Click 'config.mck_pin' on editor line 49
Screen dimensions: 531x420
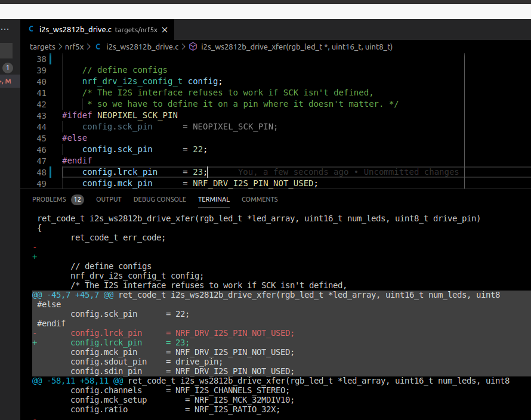pos(117,183)
